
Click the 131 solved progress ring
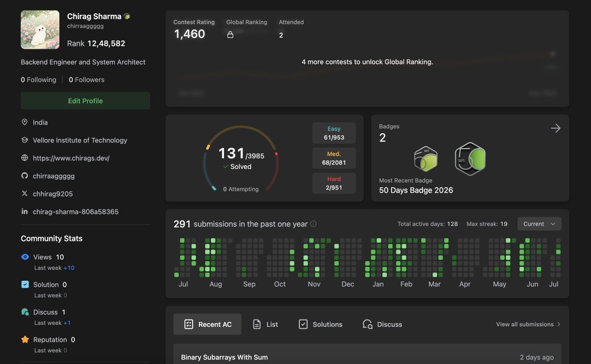click(241, 159)
